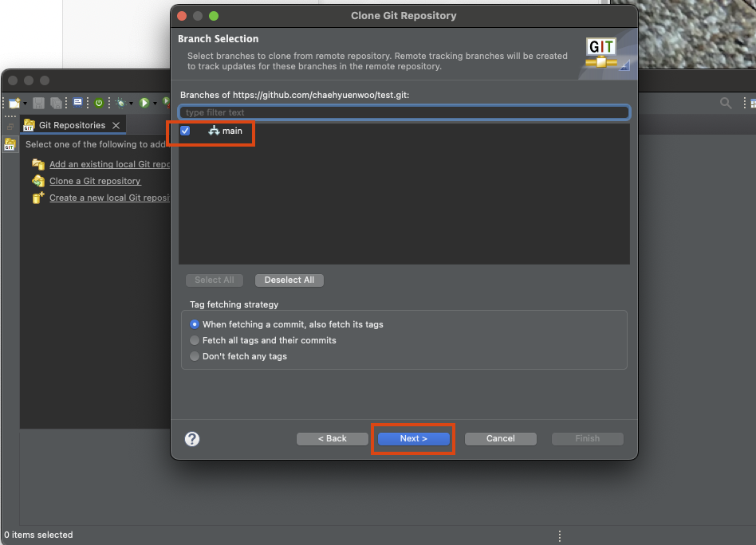Click the Deselect All button

click(289, 280)
